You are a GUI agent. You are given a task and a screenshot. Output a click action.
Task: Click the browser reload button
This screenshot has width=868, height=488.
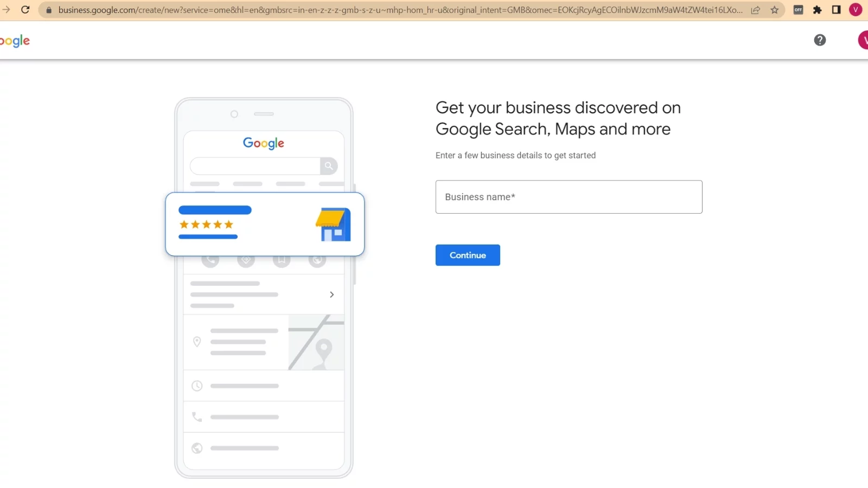25,10
